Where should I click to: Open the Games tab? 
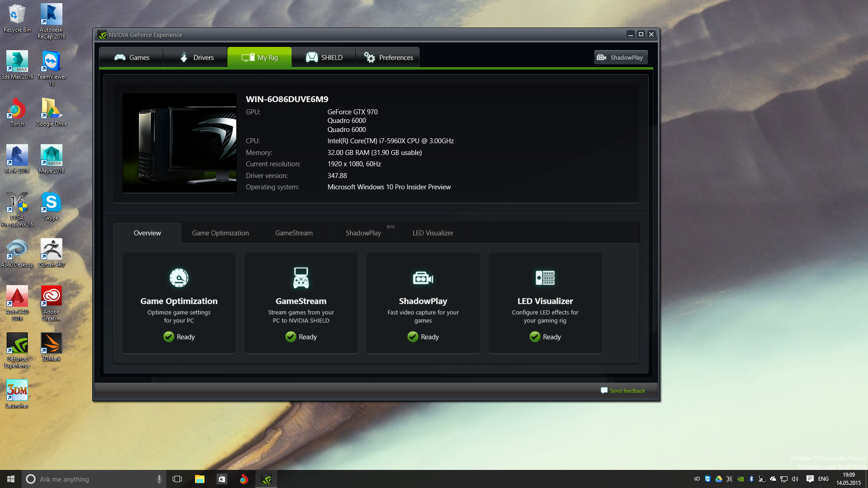coord(132,57)
